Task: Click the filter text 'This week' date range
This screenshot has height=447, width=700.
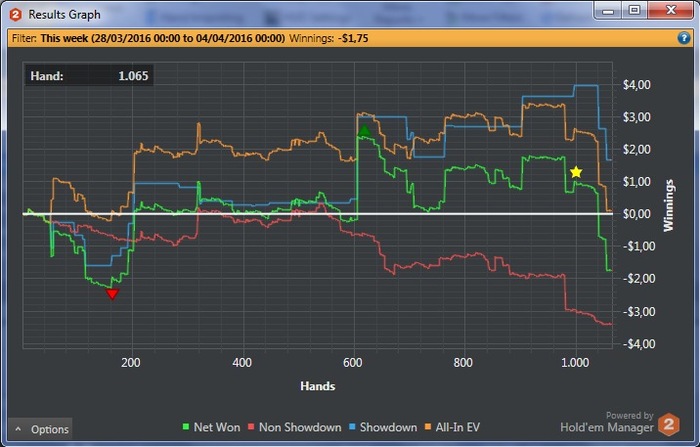Action: pyautogui.click(x=162, y=38)
